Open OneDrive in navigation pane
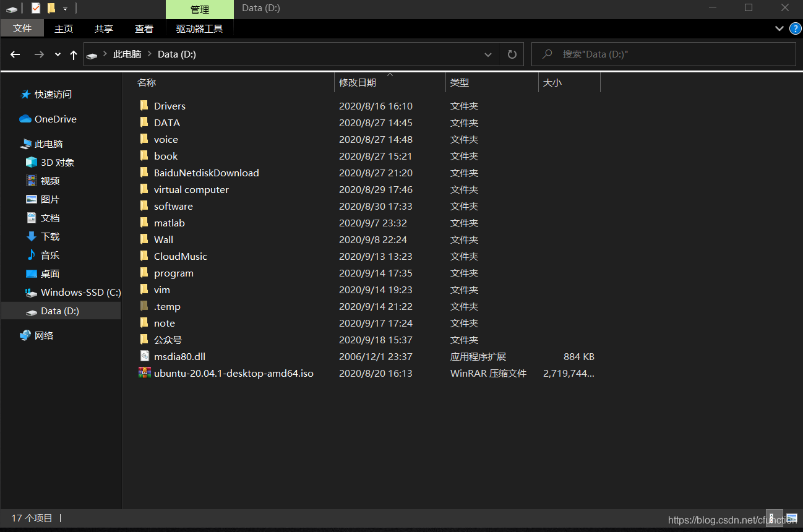 pyautogui.click(x=56, y=119)
